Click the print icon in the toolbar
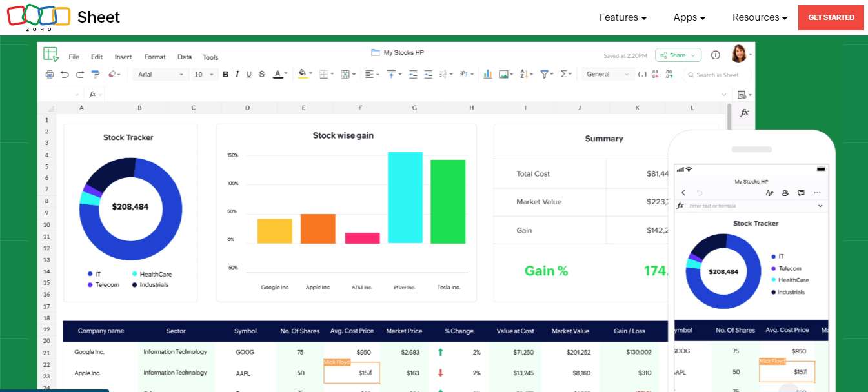This screenshot has height=392, width=868. (50, 75)
